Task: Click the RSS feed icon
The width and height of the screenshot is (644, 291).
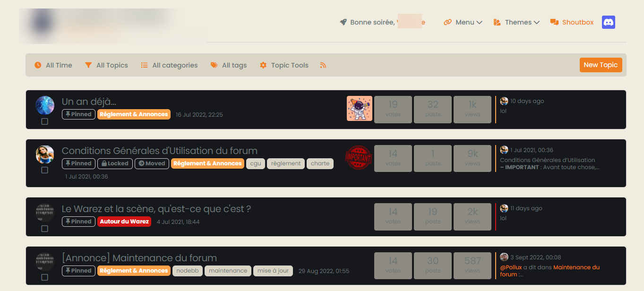Action: [323, 65]
